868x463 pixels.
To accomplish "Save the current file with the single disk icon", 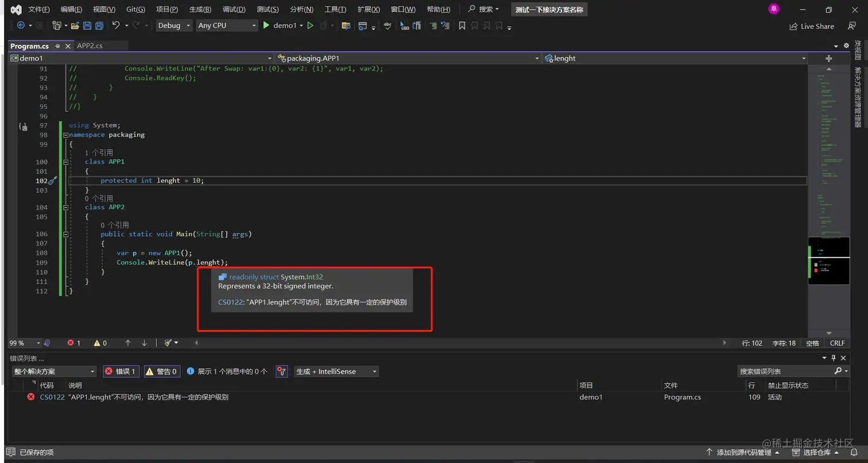I will click(87, 25).
